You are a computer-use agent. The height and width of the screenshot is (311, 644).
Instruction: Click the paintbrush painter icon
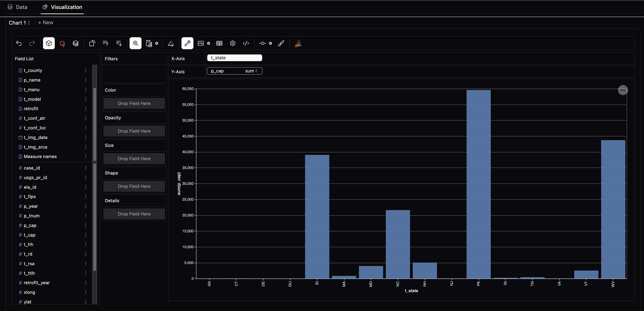coord(281,43)
